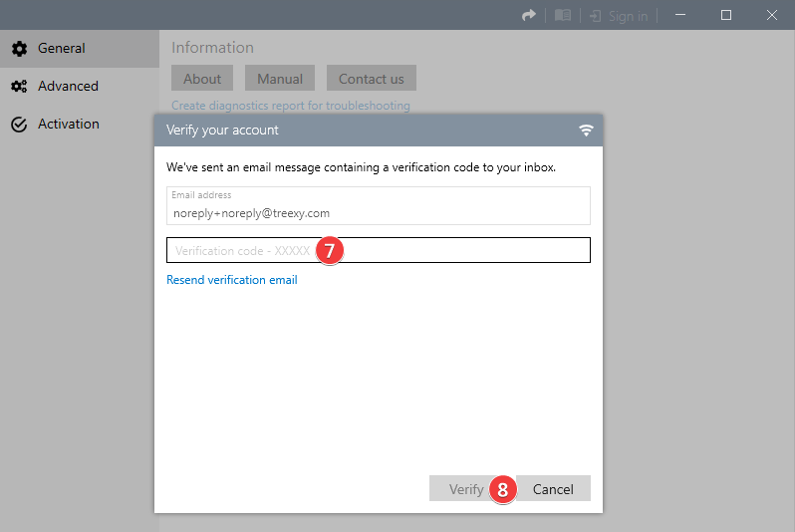795x532 pixels.
Task: Click into the Verification code field
Action: (379, 250)
